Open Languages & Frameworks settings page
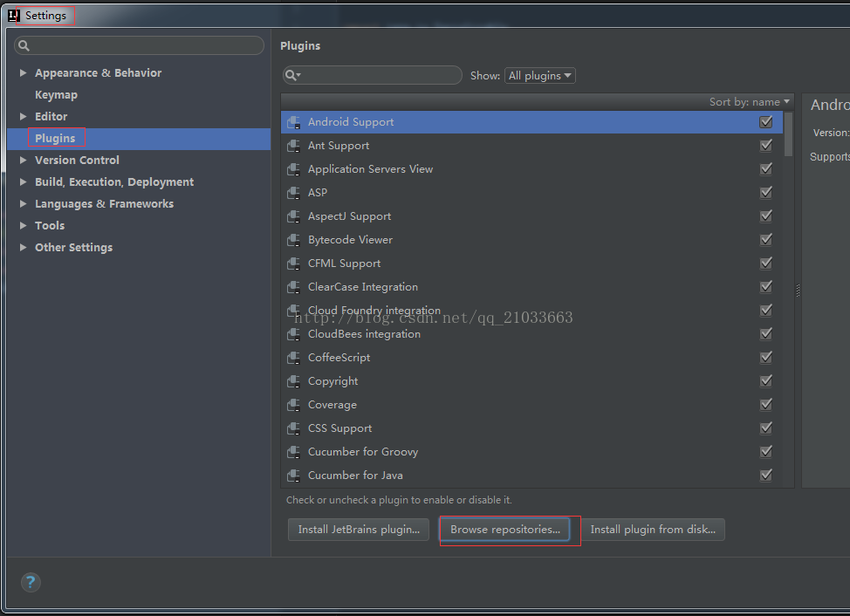 coord(104,203)
